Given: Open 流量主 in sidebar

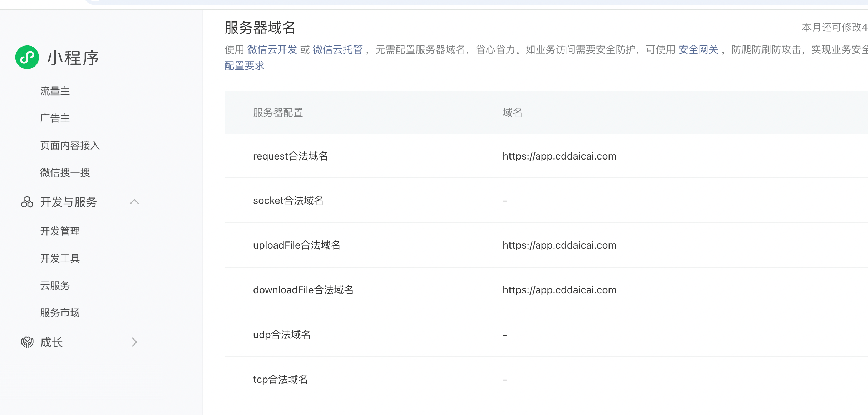Looking at the screenshot, I should [x=55, y=91].
